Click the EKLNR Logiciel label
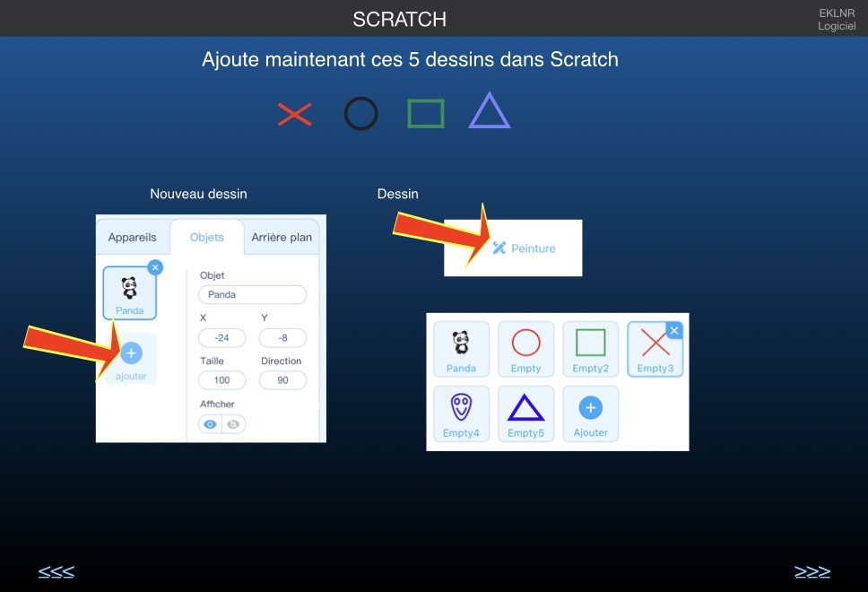Image resolution: width=868 pixels, height=592 pixels. (837, 20)
